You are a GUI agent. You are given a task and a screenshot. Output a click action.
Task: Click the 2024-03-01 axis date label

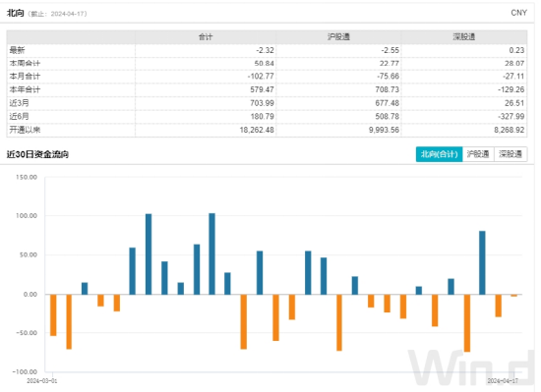[41, 380]
